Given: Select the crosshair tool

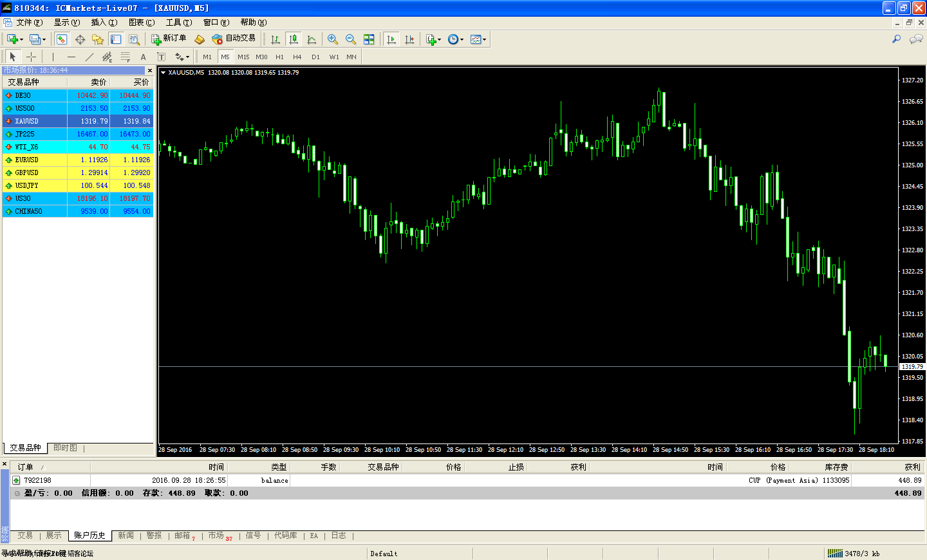Looking at the screenshot, I should point(31,57).
